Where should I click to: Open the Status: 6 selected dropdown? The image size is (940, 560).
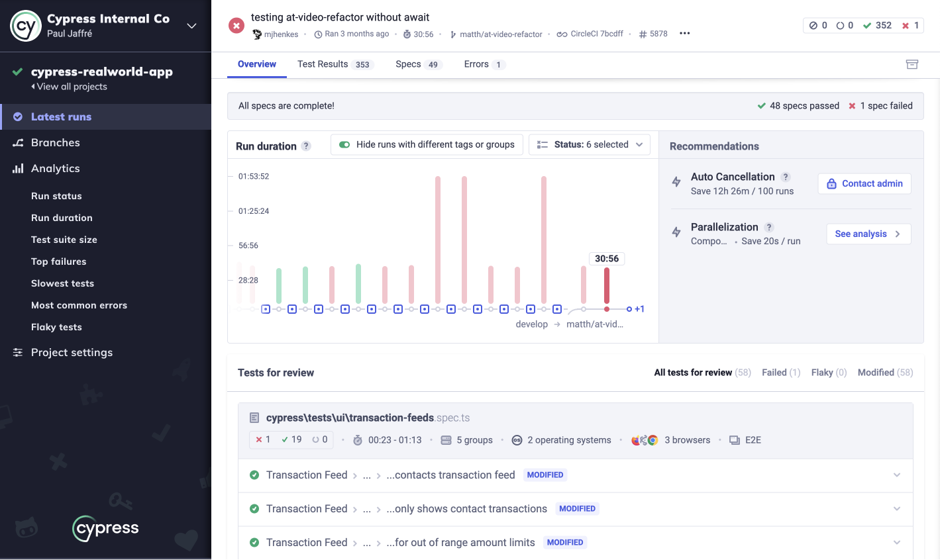point(590,144)
